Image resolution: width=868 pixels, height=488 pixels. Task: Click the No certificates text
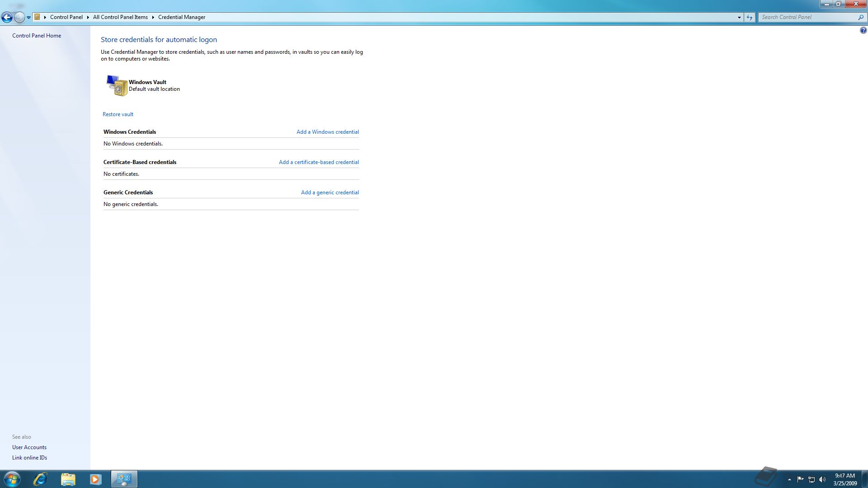pyautogui.click(x=121, y=174)
